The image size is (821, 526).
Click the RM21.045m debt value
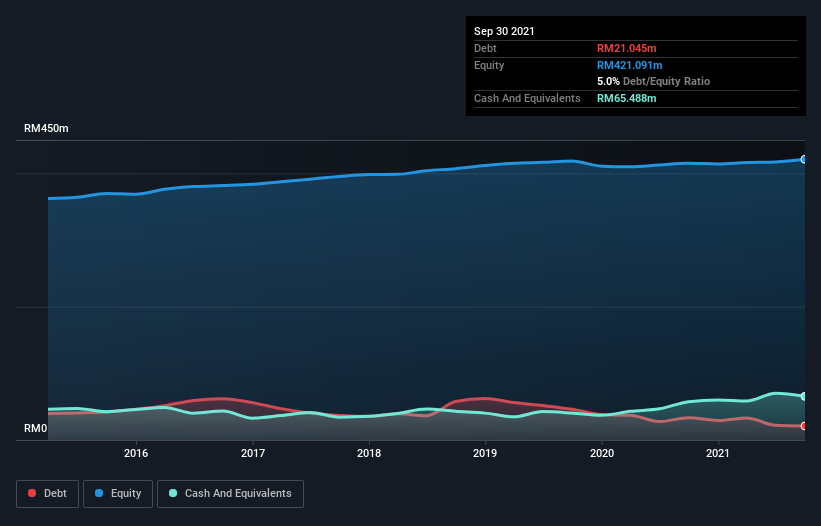(x=627, y=48)
